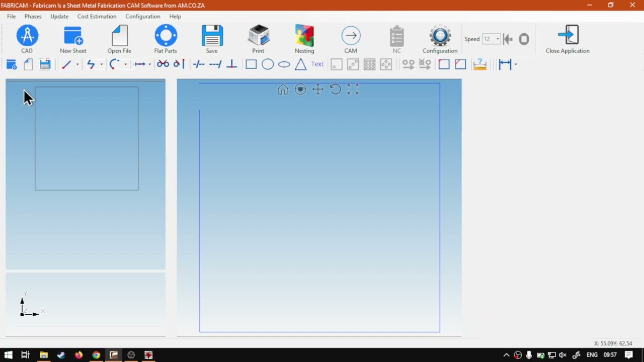Open the File menu
644x362 pixels.
click(11, 16)
